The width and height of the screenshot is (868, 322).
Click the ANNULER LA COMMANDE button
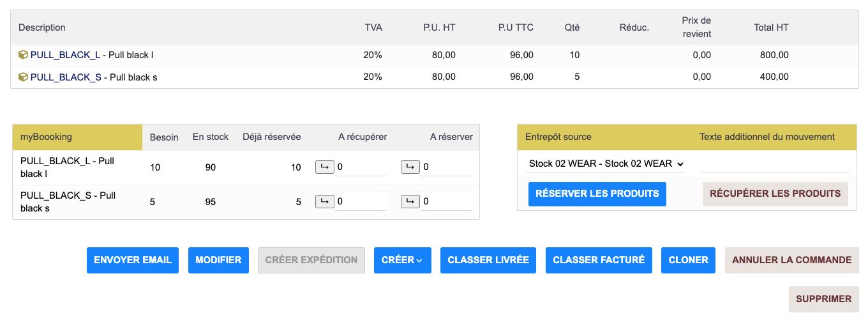coord(792,260)
